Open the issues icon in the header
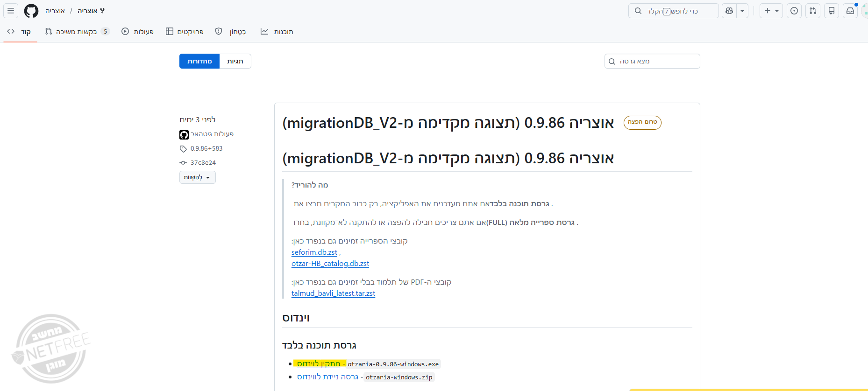 tap(794, 11)
